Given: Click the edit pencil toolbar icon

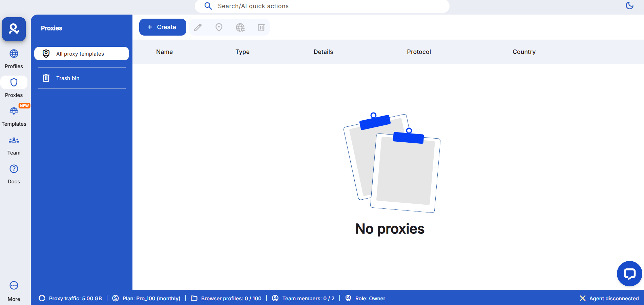Looking at the screenshot, I should (x=198, y=27).
